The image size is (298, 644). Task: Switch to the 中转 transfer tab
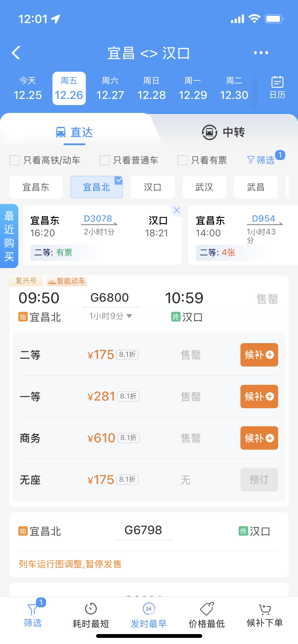223,132
